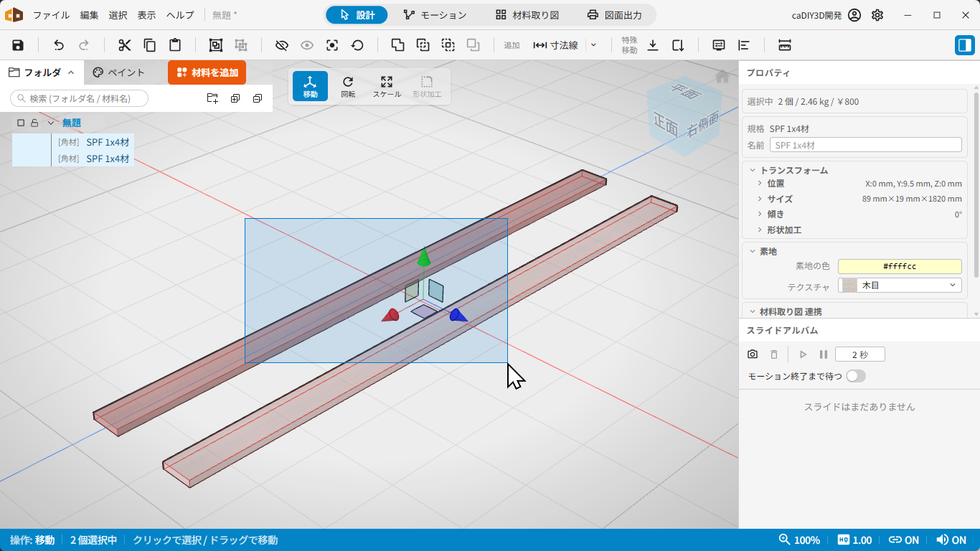980x551 pixels.
Task: Open the ファイル menu
Action: (52, 15)
